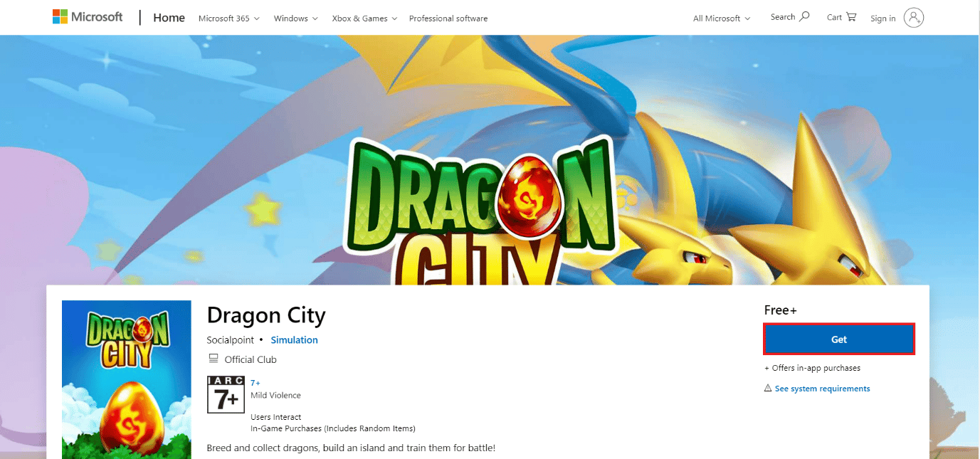Expand the All Microsoft dropdown

(722, 19)
